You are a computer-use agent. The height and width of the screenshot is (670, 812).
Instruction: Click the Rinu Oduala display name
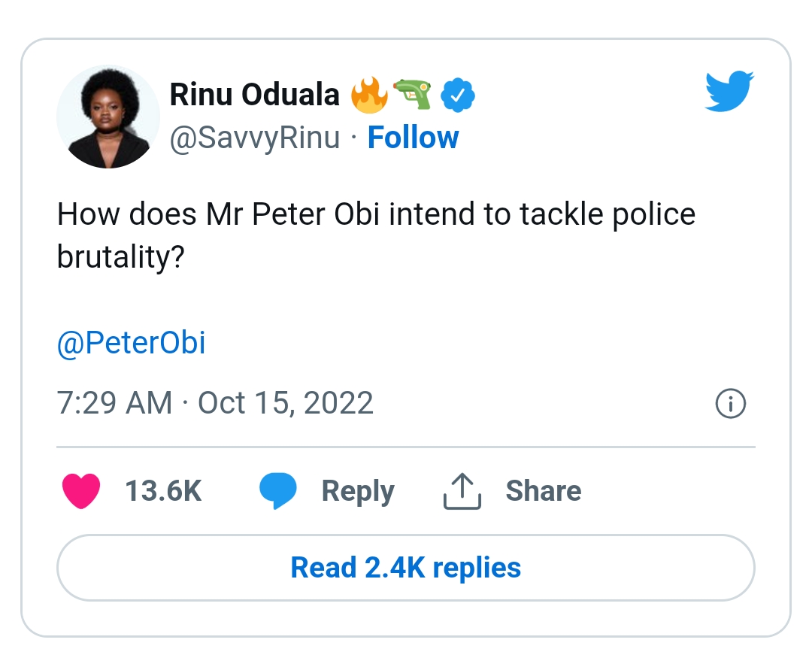click(x=255, y=95)
